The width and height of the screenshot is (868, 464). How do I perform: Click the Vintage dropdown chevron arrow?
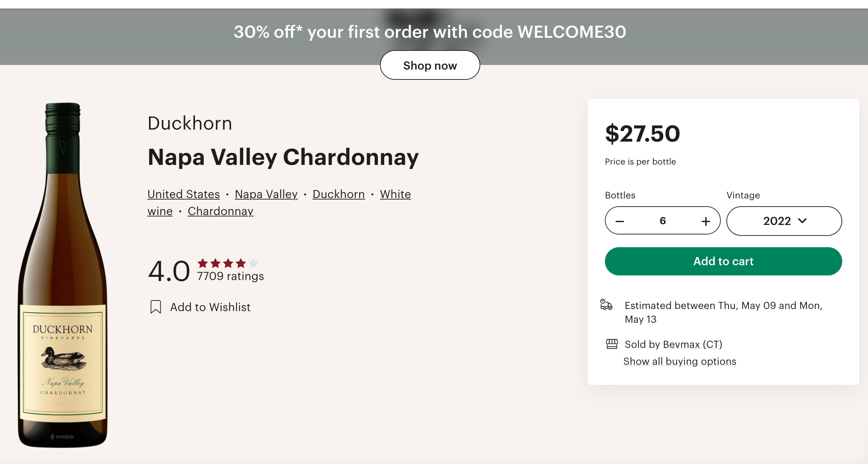(x=802, y=221)
